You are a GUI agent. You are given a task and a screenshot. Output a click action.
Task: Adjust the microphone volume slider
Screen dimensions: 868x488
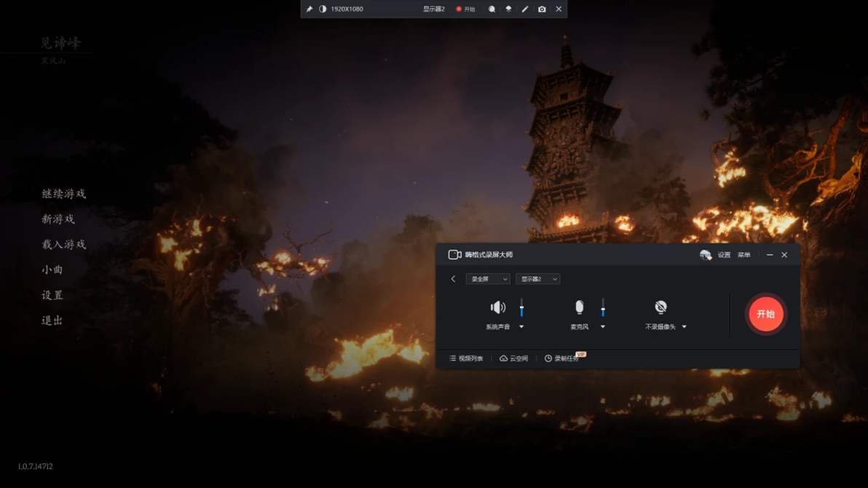click(603, 307)
